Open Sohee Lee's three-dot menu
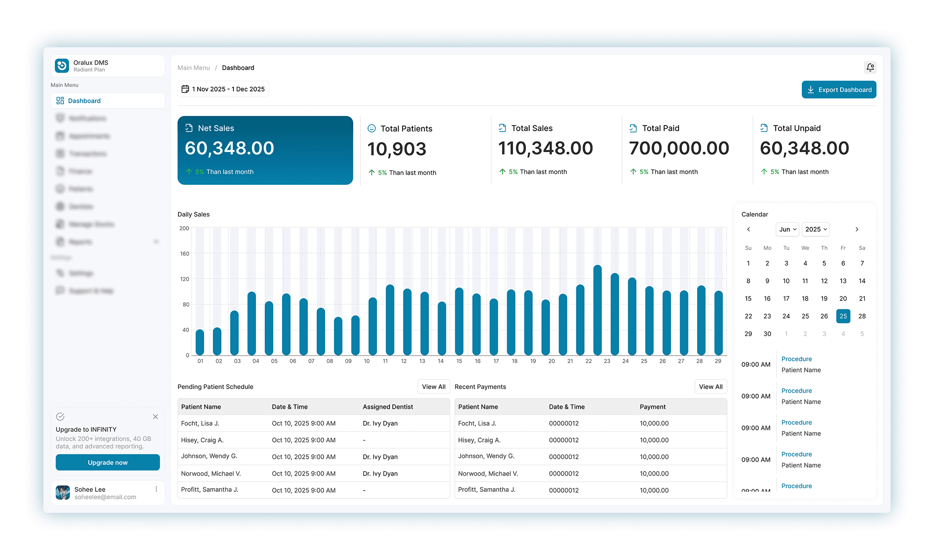This screenshot has width=934, height=560. click(x=156, y=489)
